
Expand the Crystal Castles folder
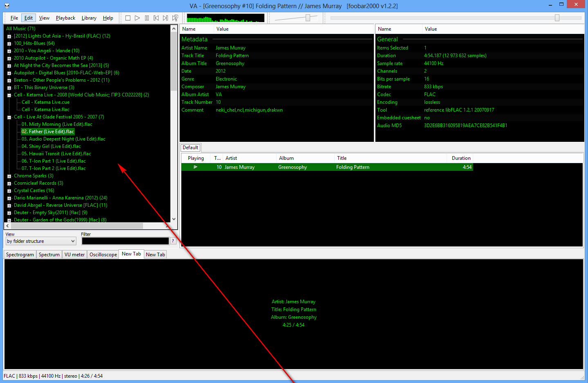[x=9, y=191]
